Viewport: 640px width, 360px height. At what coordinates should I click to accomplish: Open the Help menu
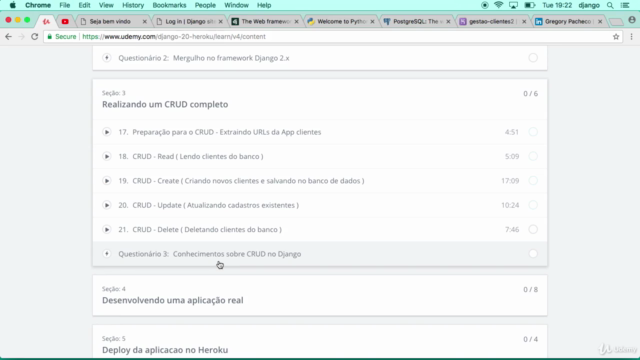point(264,5)
